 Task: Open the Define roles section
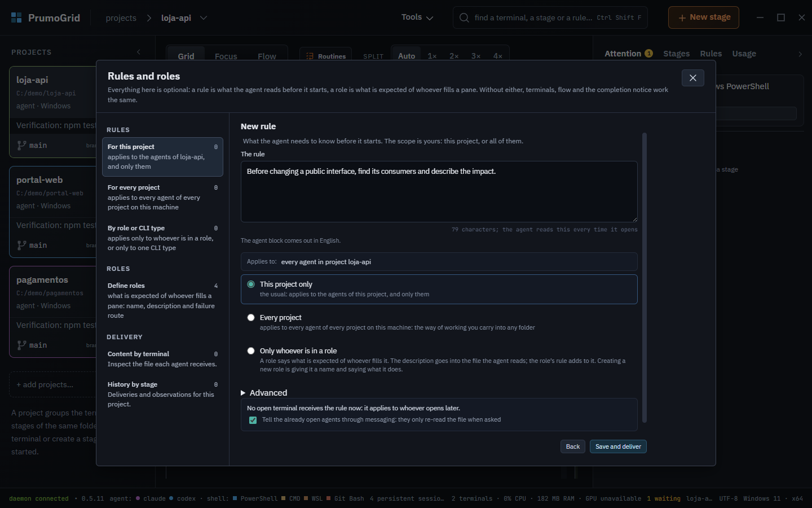coord(162,300)
